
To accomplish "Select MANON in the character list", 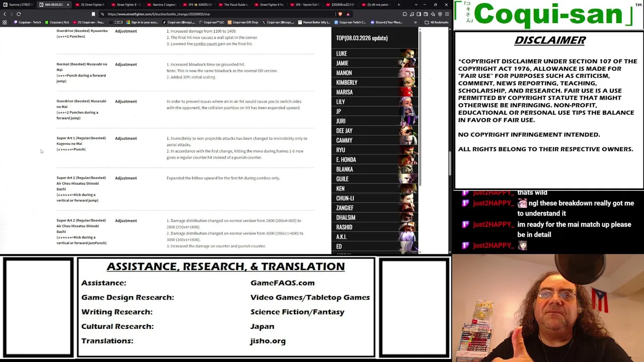I will coord(374,72).
